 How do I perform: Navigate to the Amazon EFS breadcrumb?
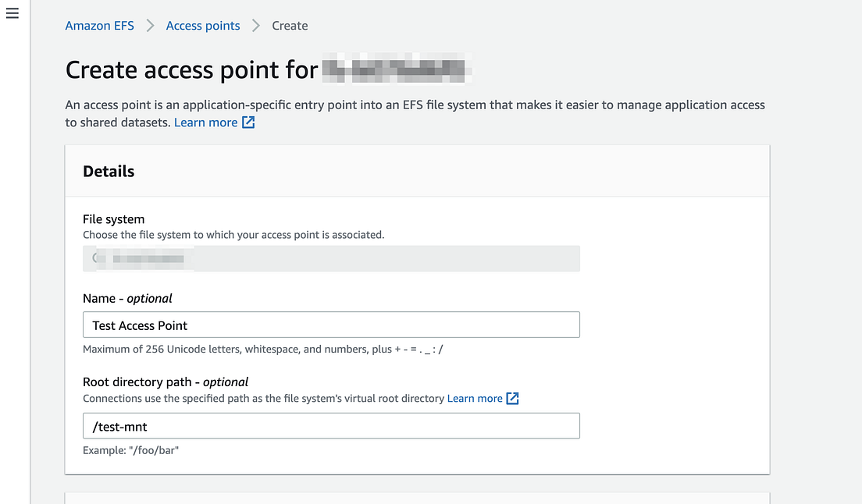(x=99, y=25)
